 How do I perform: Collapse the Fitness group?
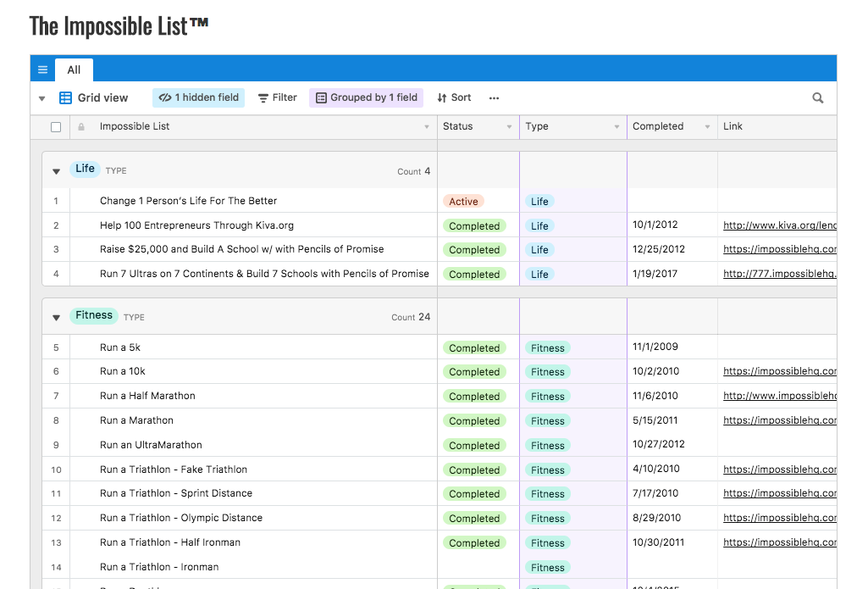tap(55, 316)
